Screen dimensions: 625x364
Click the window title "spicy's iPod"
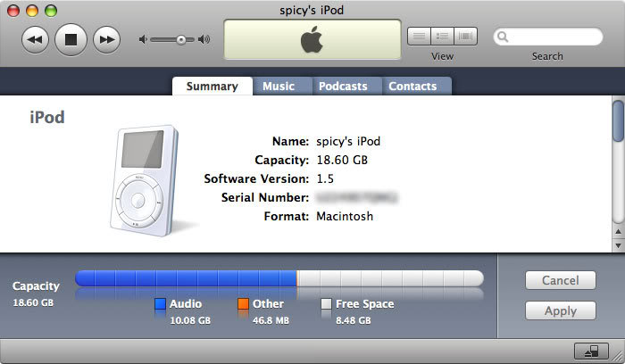(x=312, y=10)
